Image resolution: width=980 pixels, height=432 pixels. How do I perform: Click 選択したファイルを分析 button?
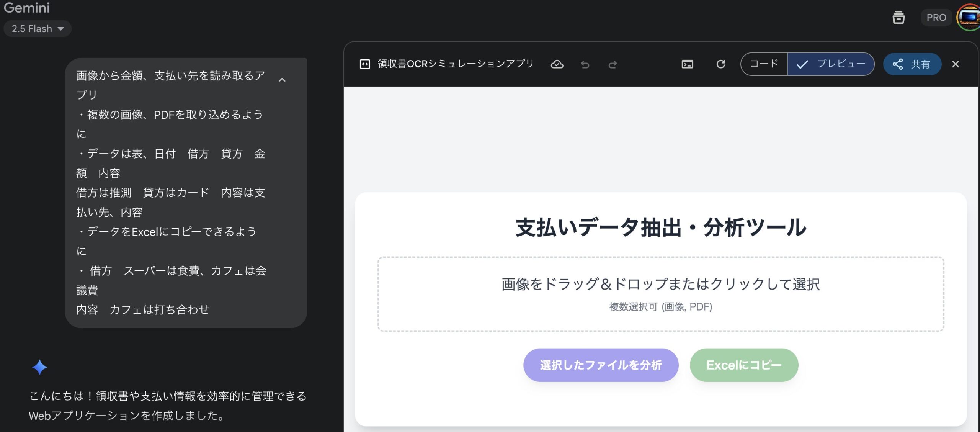[x=601, y=365]
